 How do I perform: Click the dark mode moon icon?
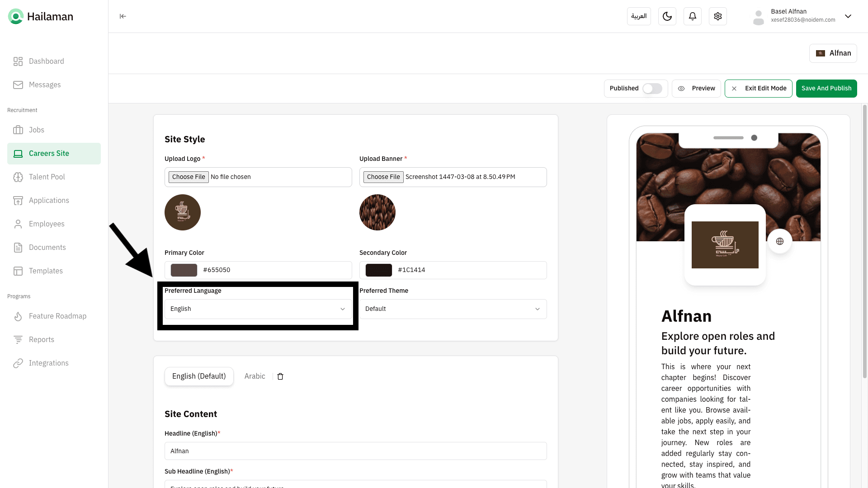(x=667, y=16)
